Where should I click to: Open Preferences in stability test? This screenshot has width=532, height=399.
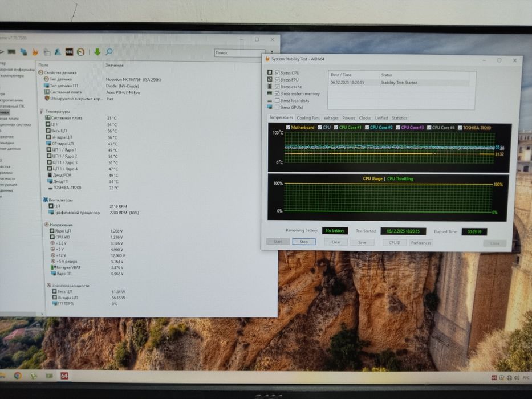coord(421,243)
